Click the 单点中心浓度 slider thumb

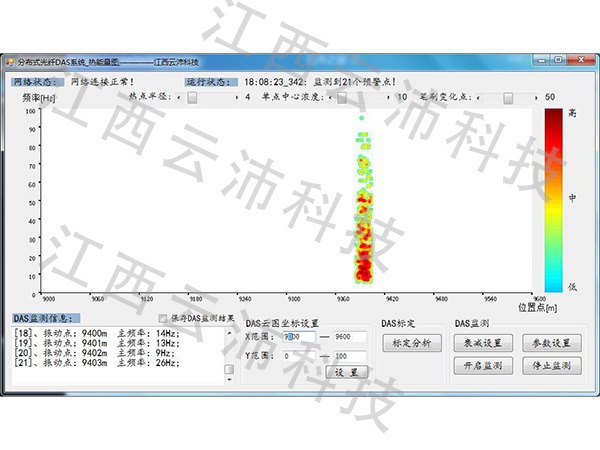point(342,98)
